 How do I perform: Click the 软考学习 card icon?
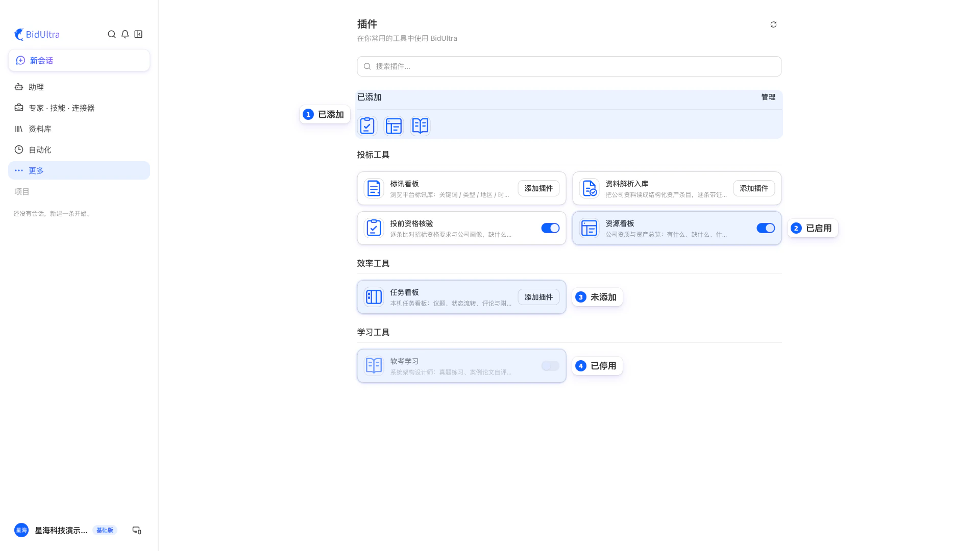374,366
